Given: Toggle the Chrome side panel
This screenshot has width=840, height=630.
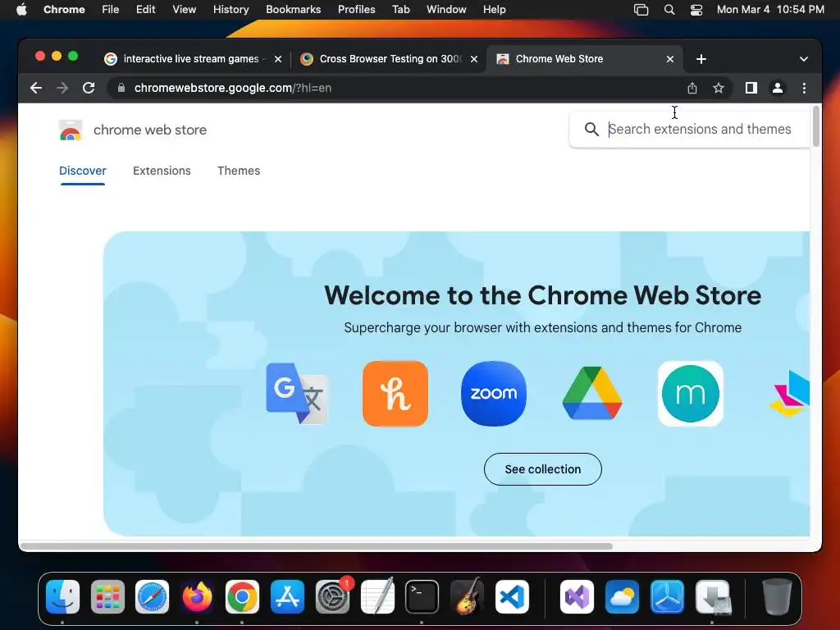Looking at the screenshot, I should pos(751,88).
